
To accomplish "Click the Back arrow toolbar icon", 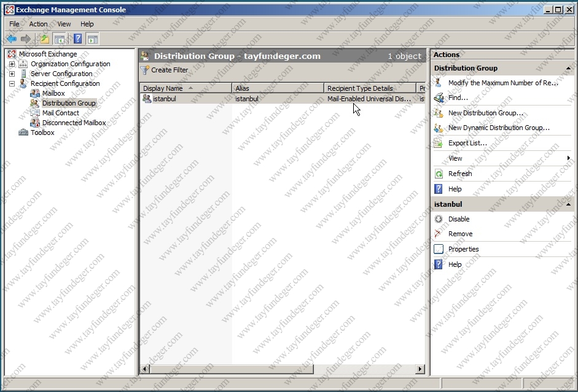I will [12, 39].
